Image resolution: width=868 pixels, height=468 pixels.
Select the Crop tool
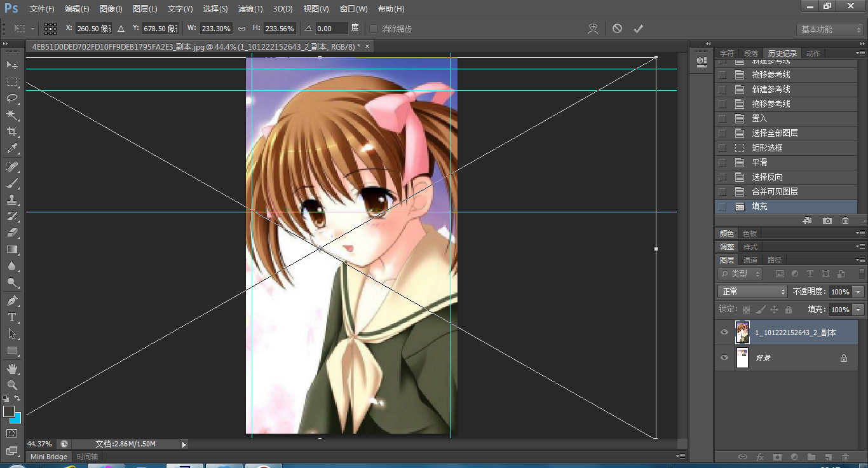pos(12,132)
